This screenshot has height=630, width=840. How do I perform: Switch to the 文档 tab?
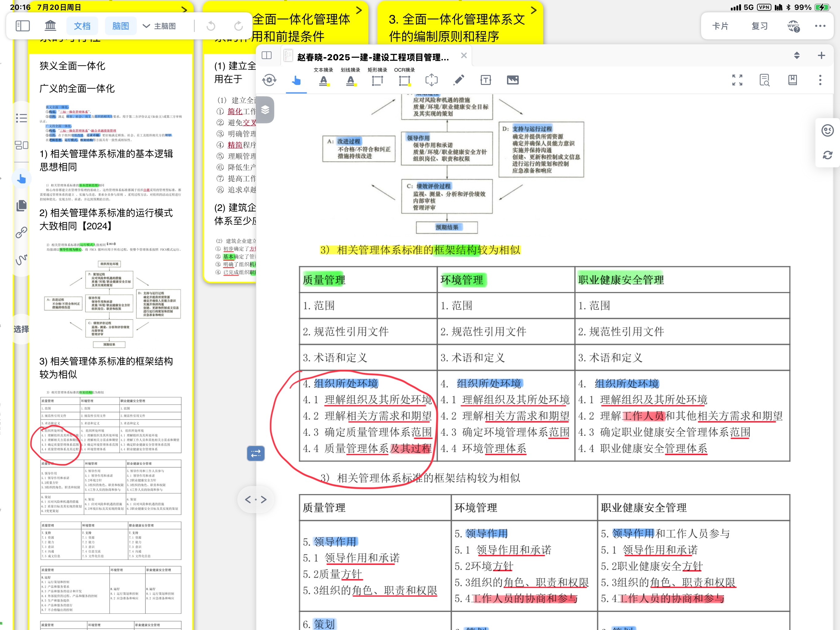pyautogui.click(x=82, y=26)
